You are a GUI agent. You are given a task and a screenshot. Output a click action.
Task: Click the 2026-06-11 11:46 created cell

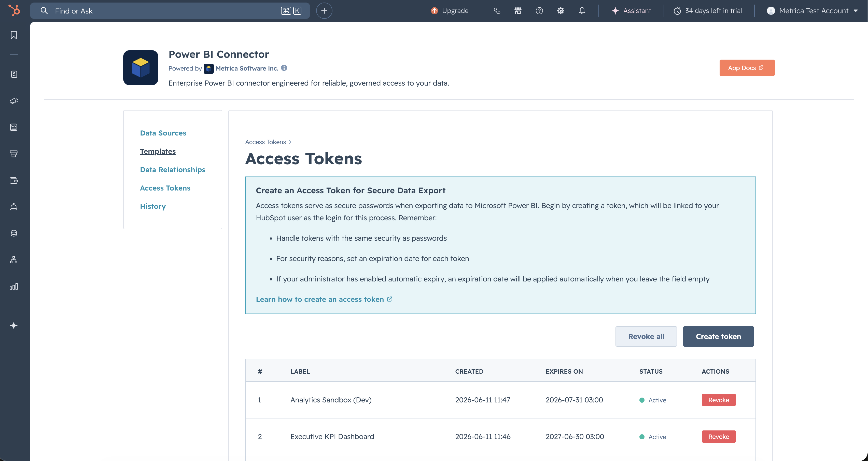(483, 437)
